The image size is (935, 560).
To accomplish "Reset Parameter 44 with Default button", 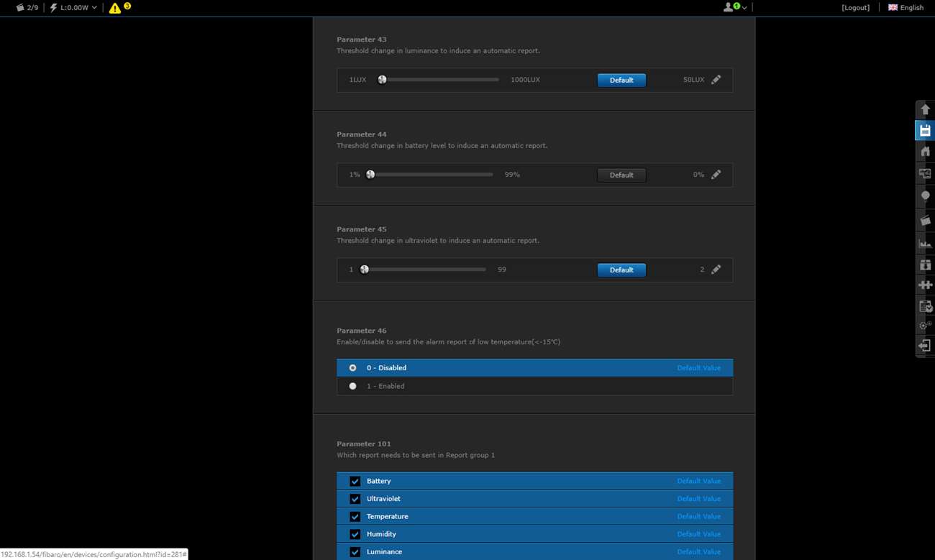I will (x=621, y=175).
